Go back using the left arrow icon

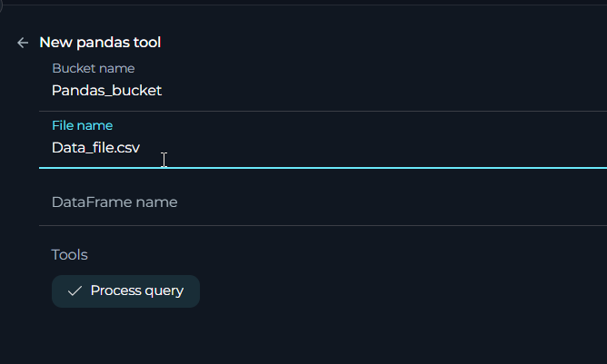[23, 43]
